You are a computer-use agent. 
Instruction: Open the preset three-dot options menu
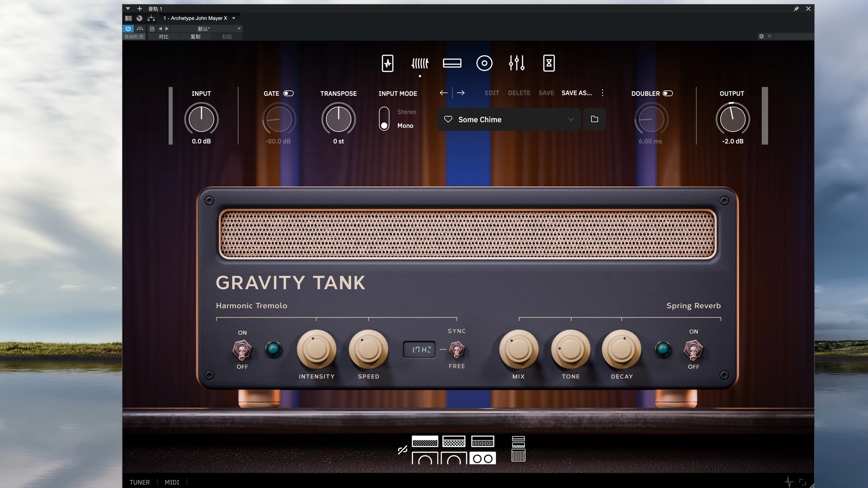(x=603, y=93)
